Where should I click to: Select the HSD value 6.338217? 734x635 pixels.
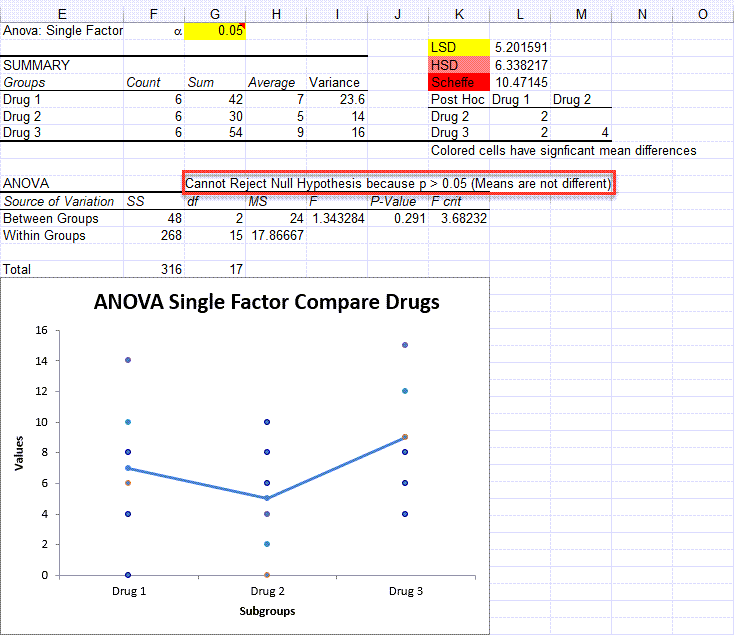[521, 65]
